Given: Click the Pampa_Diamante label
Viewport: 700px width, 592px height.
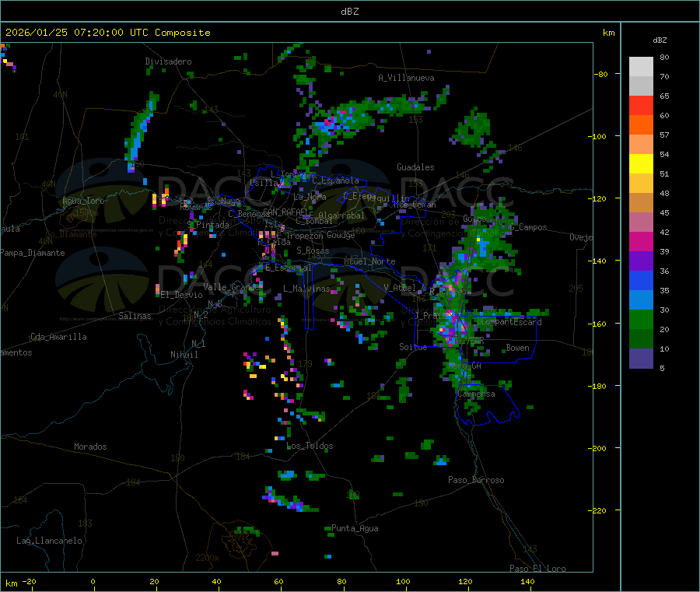Looking at the screenshot, I should tap(33, 253).
